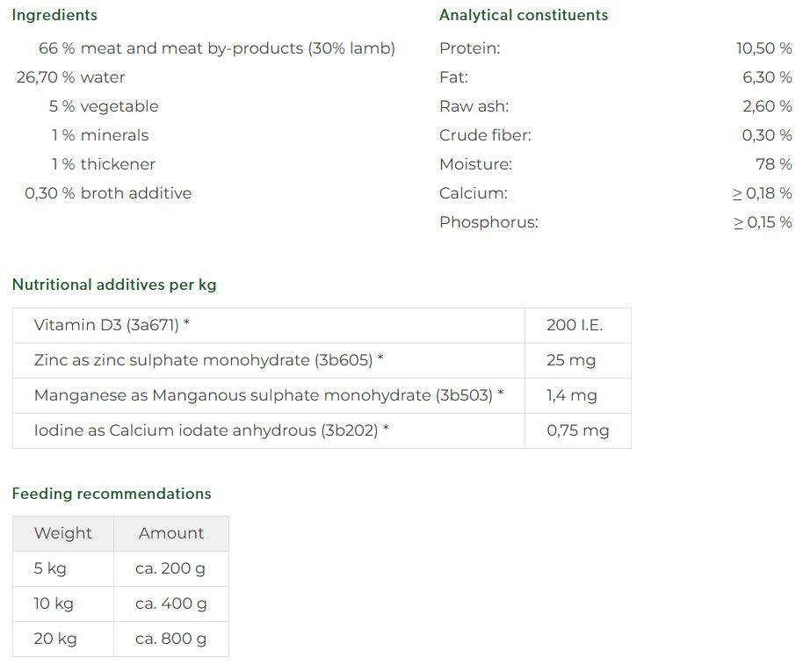Click the ca. 800 g amount cell
The height and width of the screenshot is (672, 803).
point(171,639)
